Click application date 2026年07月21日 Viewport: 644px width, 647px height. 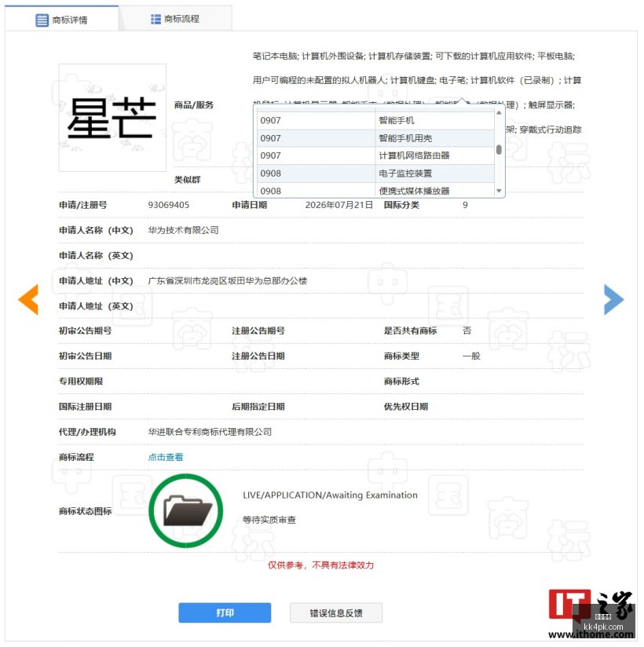tap(339, 205)
